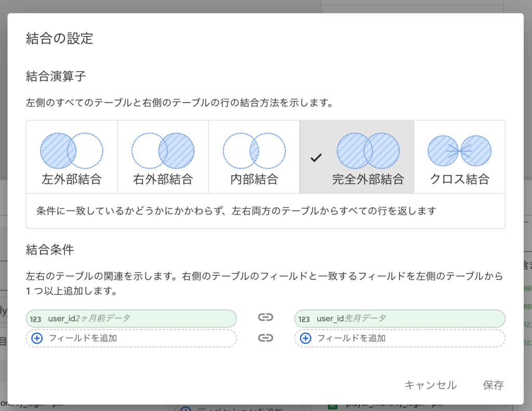Click the checkmark beside 完全外部結合
This screenshot has width=532, height=411.
[316, 158]
